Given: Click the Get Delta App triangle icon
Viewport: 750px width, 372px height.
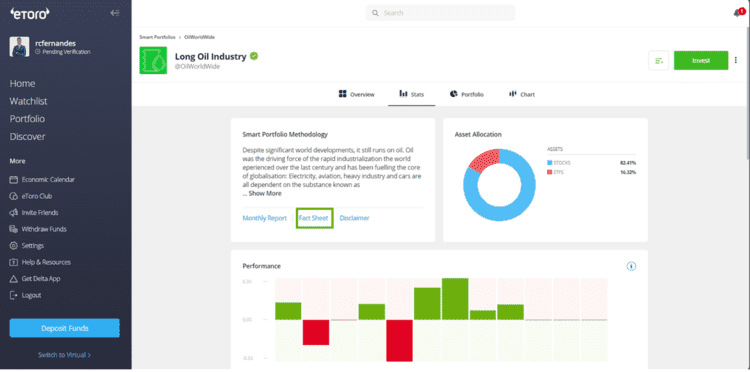Looking at the screenshot, I should tap(13, 279).
